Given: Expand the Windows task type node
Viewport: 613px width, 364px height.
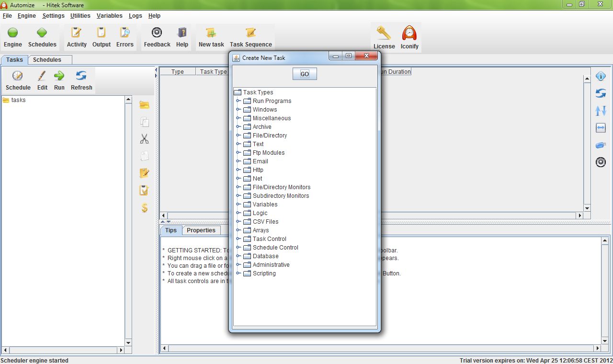Looking at the screenshot, I should pyautogui.click(x=238, y=110).
